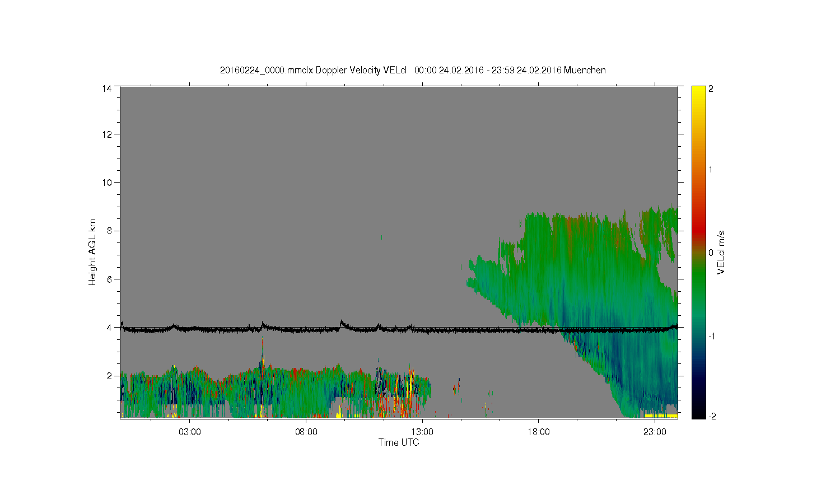840x504 pixels.
Task: Click the 2 tick on the height axis
Action: [x=109, y=376]
